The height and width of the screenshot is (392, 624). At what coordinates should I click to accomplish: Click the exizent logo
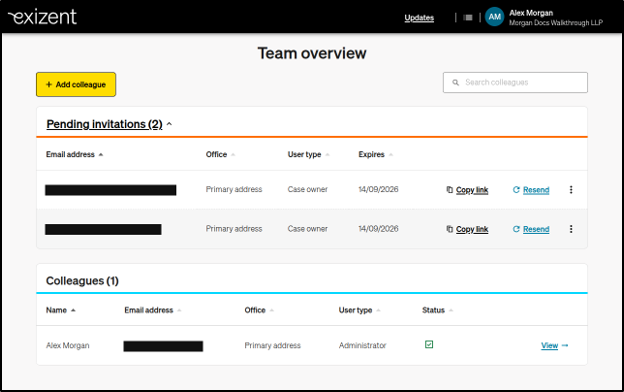(42, 17)
